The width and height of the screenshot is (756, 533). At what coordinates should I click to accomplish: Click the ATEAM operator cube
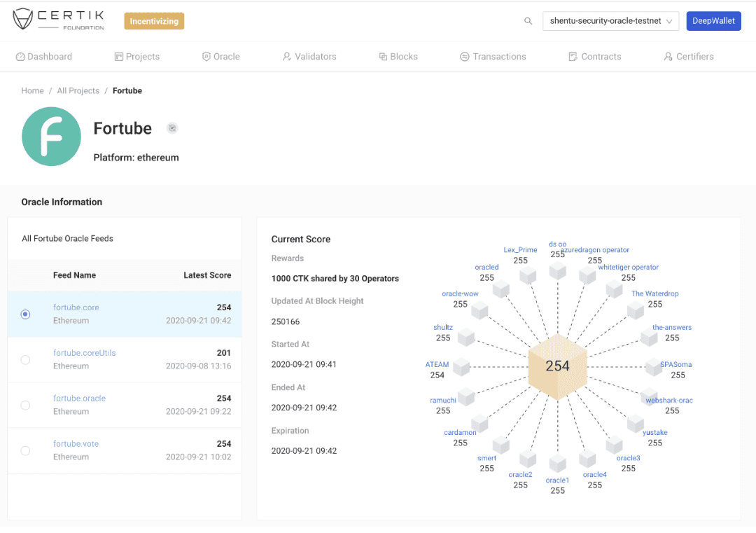pos(461,367)
